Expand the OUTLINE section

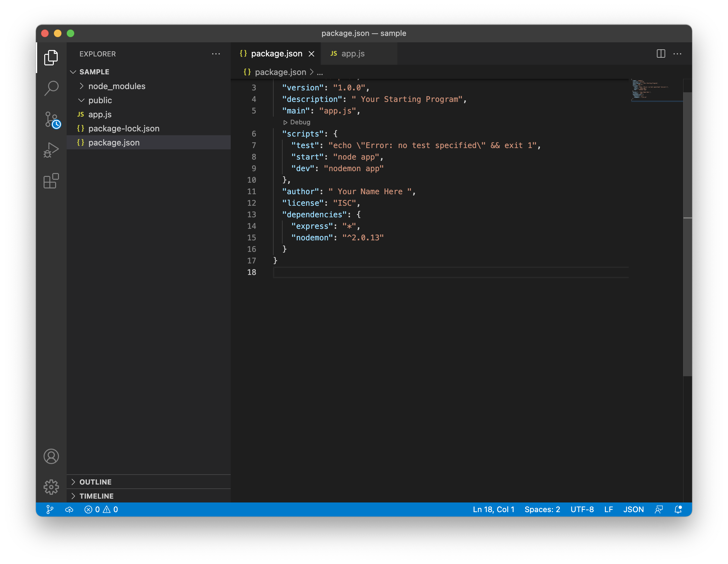click(x=95, y=482)
